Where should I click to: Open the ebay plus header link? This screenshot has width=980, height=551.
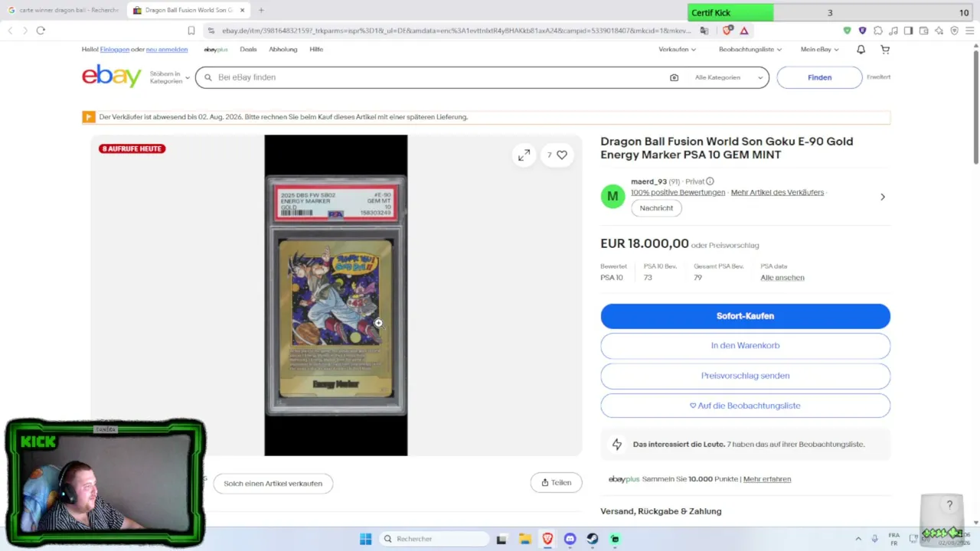click(x=216, y=50)
